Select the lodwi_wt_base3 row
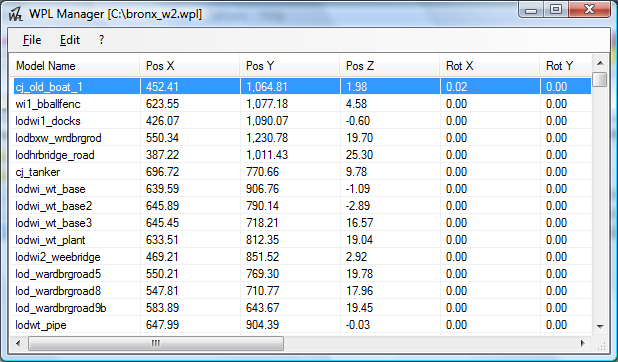618x362 pixels. (302, 222)
